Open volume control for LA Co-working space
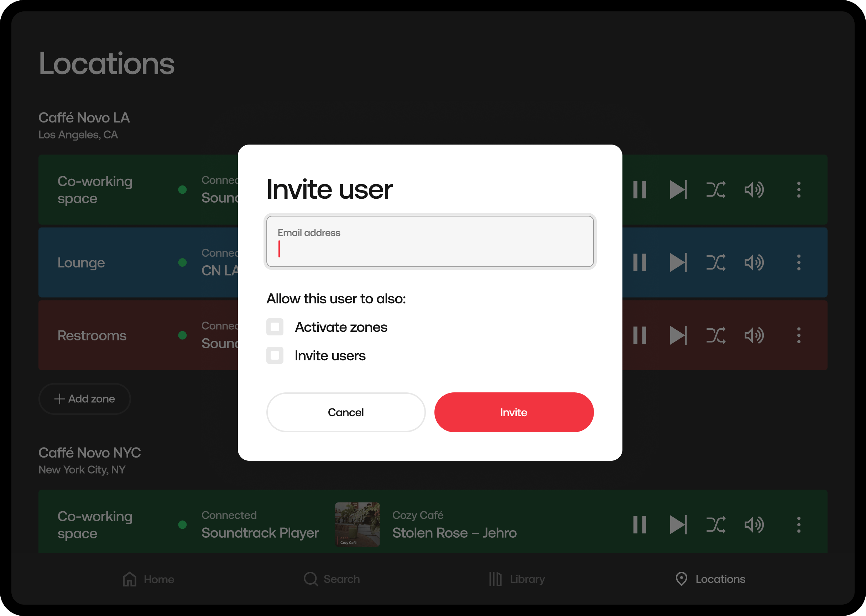Viewport: 866px width, 616px height. [x=754, y=190]
